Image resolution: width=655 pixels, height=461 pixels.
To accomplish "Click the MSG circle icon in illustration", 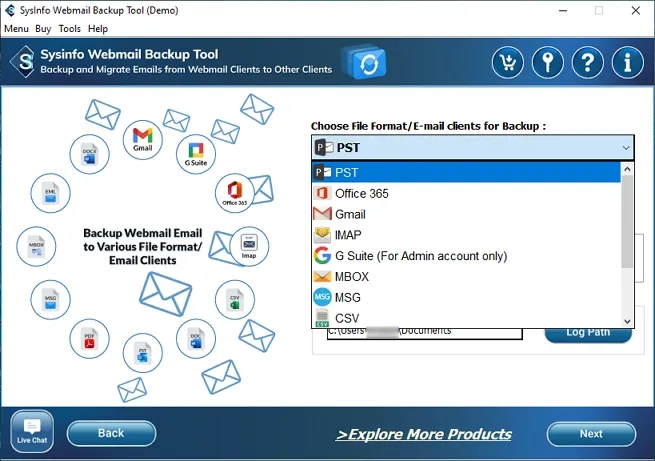I will pos(51,300).
